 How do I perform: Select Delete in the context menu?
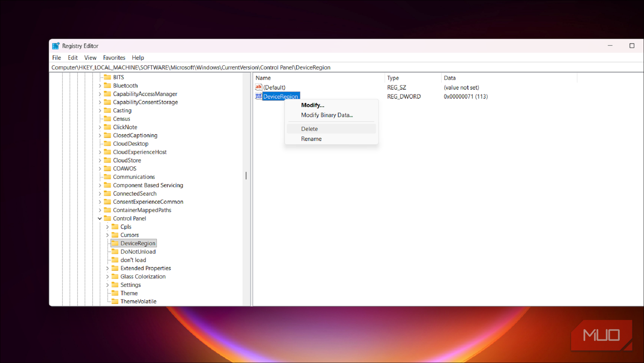tap(331, 129)
